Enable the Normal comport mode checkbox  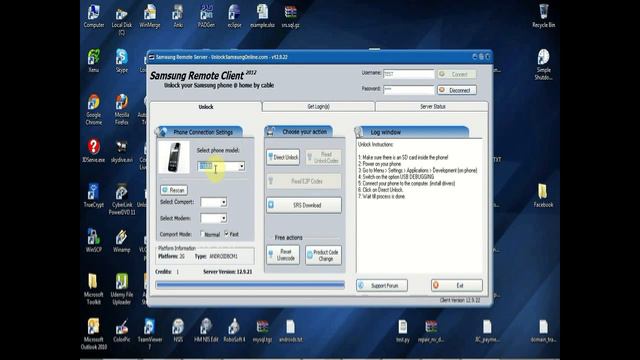(202, 234)
